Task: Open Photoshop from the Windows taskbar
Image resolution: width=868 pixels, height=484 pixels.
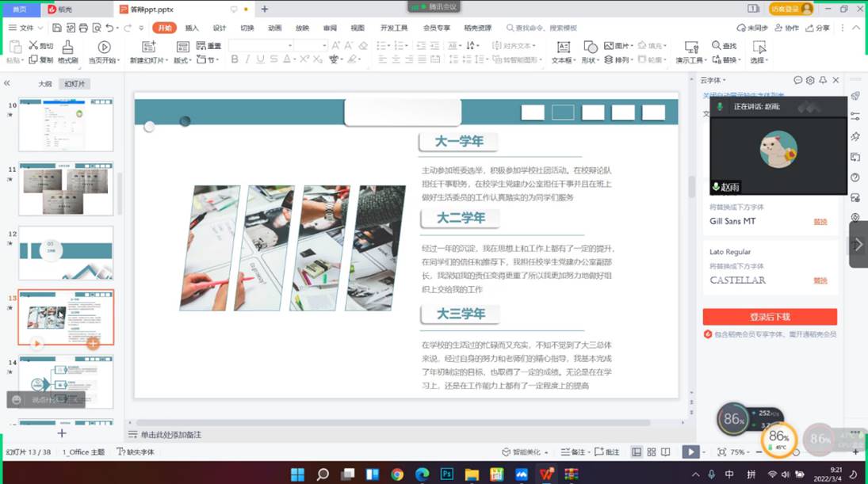Action: point(447,474)
